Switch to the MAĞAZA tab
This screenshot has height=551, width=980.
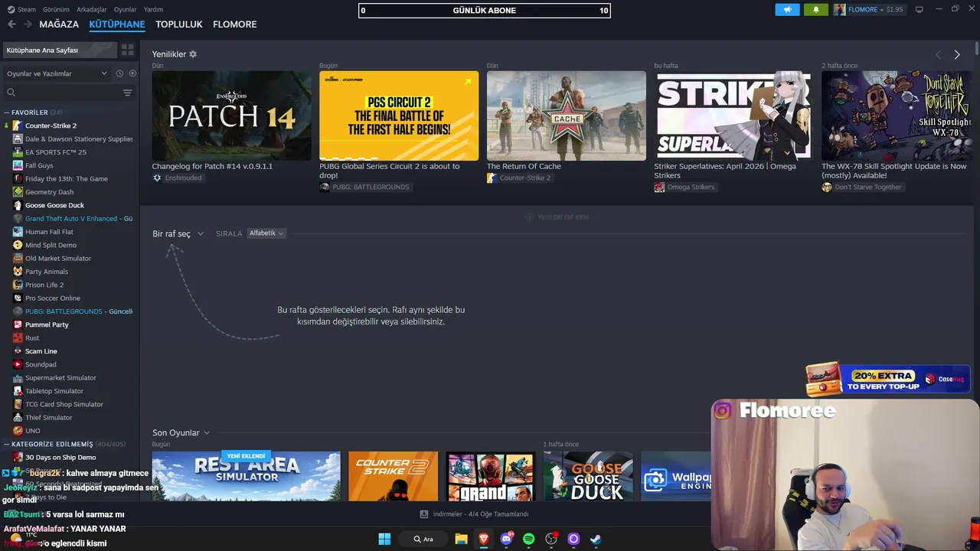click(x=59, y=24)
